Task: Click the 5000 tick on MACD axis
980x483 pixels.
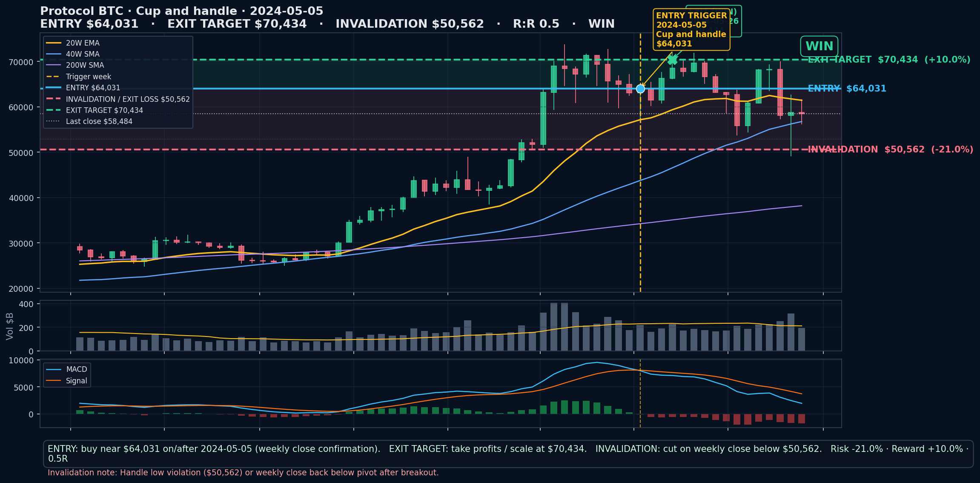Action: (23, 388)
